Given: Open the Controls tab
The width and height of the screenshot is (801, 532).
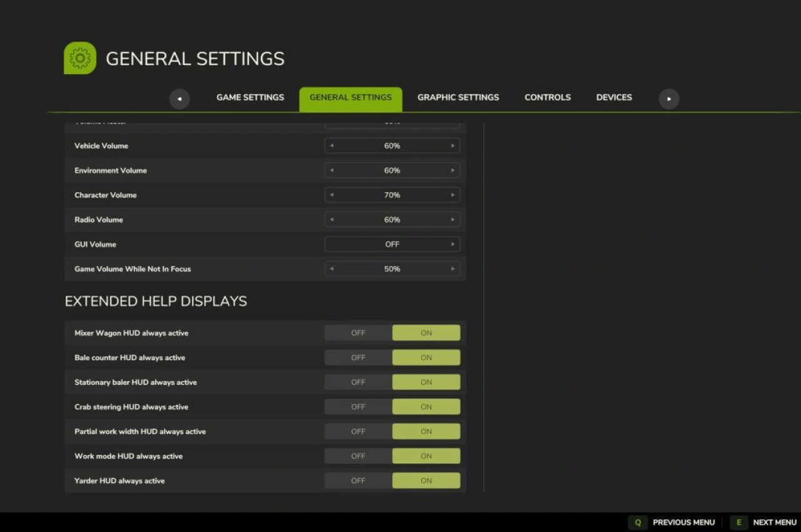Looking at the screenshot, I should tap(548, 98).
